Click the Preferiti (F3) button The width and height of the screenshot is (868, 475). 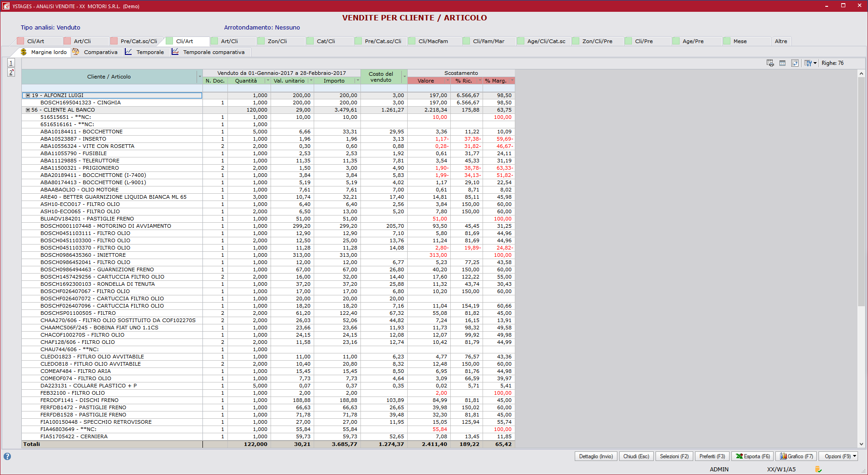pyautogui.click(x=712, y=456)
